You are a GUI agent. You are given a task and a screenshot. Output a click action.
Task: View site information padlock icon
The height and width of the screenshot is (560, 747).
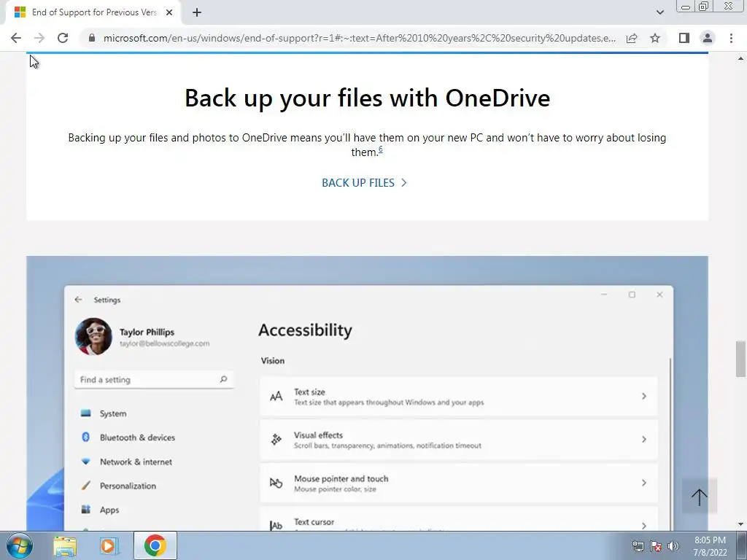pos(92,38)
